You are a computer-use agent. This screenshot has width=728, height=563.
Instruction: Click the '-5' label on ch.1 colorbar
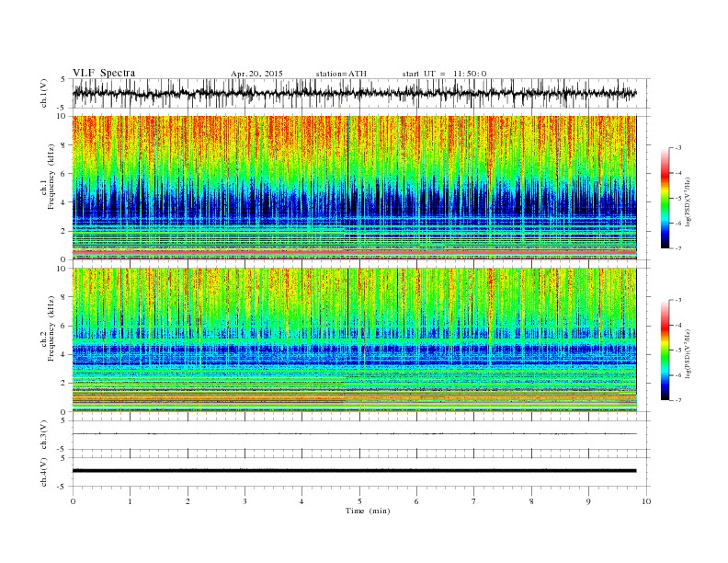coord(677,199)
